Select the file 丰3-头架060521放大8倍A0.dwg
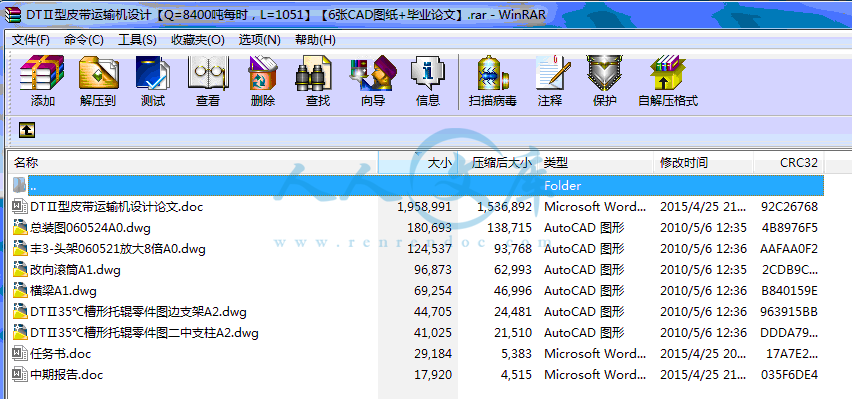 click(118, 249)
